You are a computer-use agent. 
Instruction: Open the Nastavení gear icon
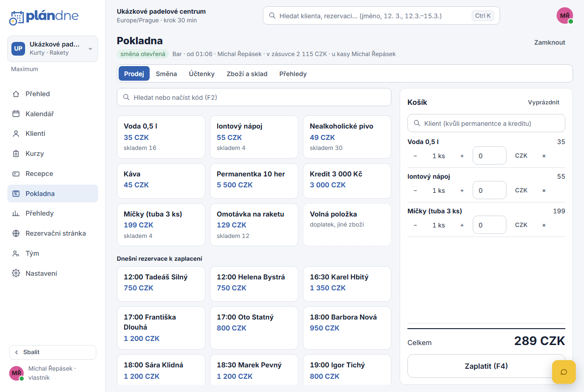tap(16, 273)
